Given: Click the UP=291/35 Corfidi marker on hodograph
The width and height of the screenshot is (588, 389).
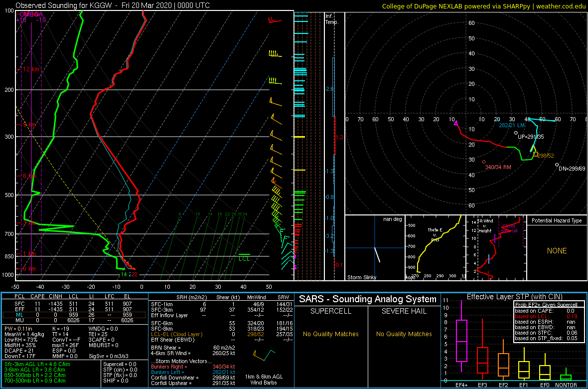Looking at the screenshot, I should pyautogui.click(x=516, y=133).
